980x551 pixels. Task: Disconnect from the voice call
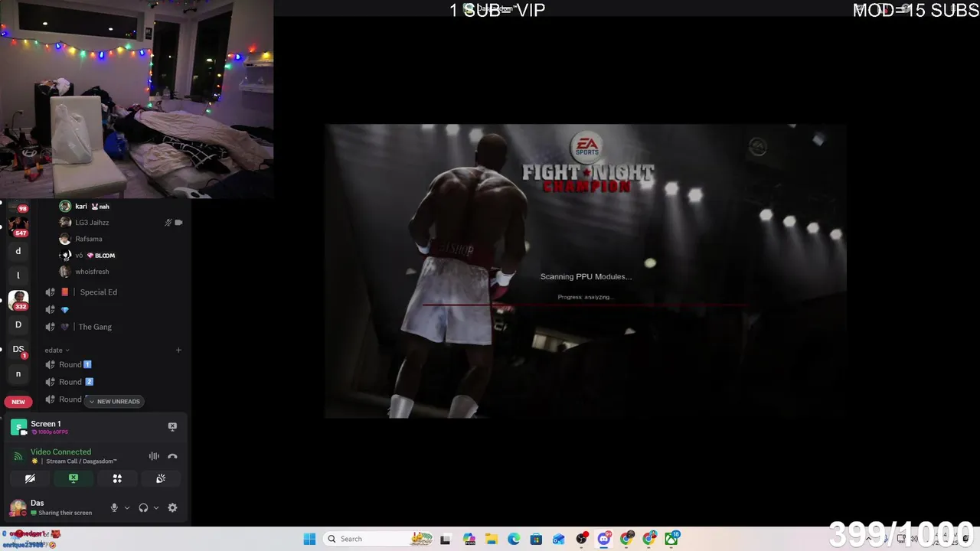click(x=172, y=456)
